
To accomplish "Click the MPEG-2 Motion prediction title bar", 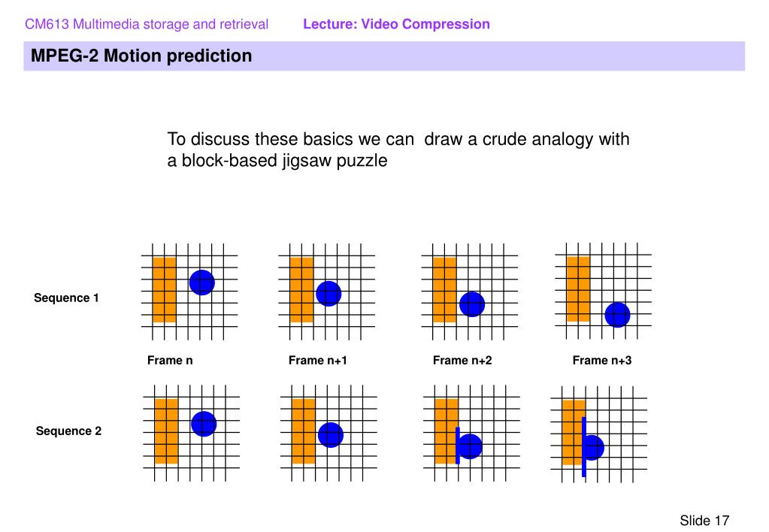I will [x=384, y=56].
